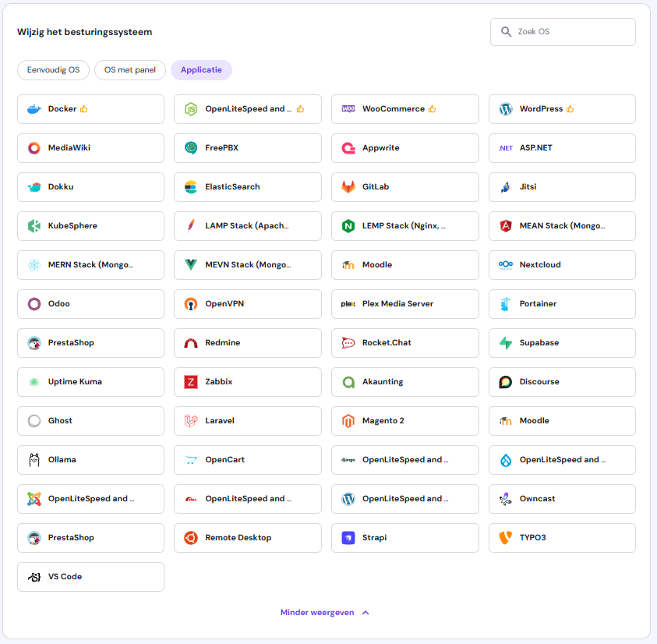The width and height of the screenshot is (657, 644).
Task: Click the Appwrite logo icon
Action: click(348, 148)
